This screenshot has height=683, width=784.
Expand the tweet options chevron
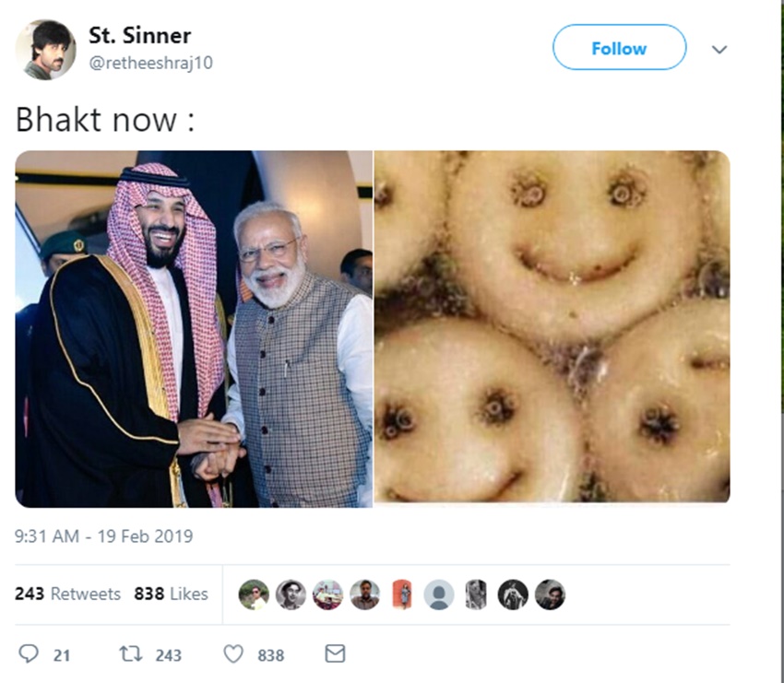719,49
